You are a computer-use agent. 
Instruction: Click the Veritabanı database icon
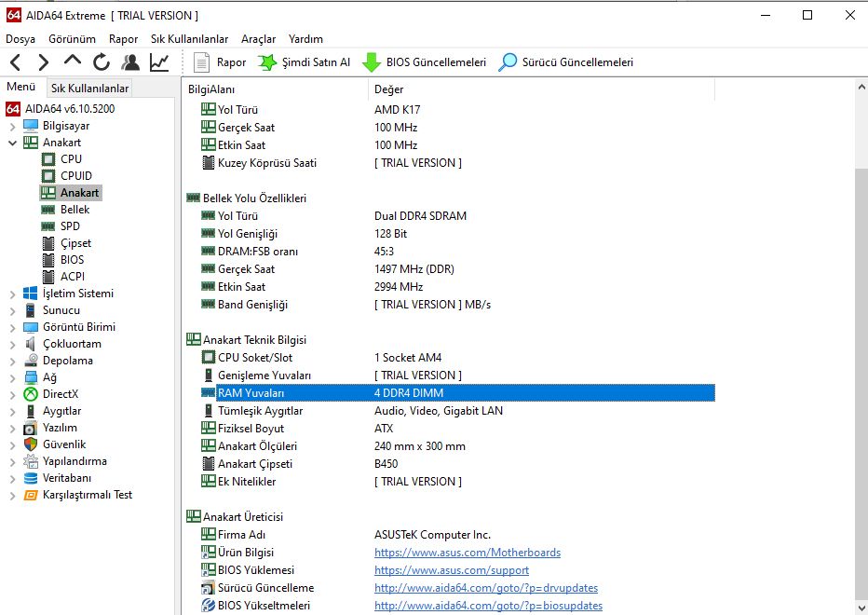coord(31,478)
